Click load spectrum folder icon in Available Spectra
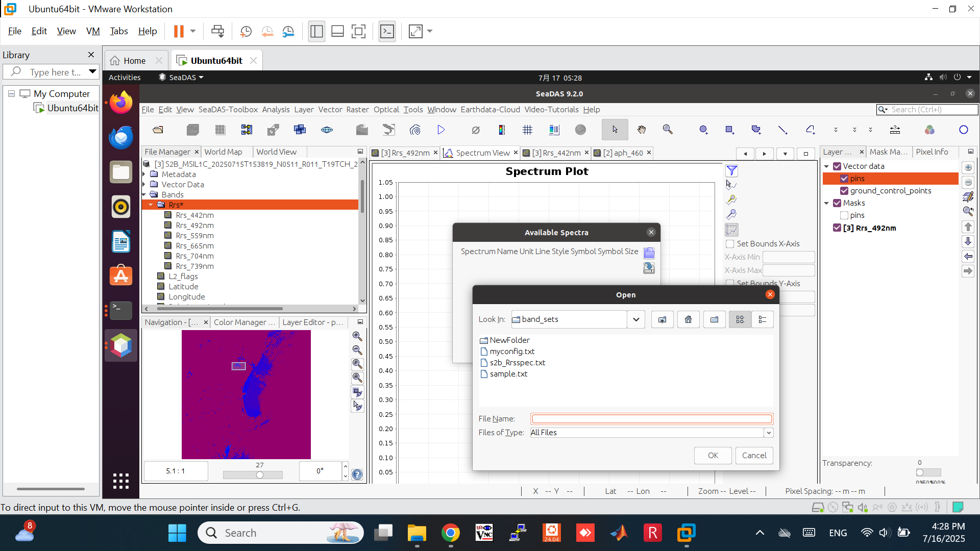This screenshot has height=551, width=980. (649, 253)
